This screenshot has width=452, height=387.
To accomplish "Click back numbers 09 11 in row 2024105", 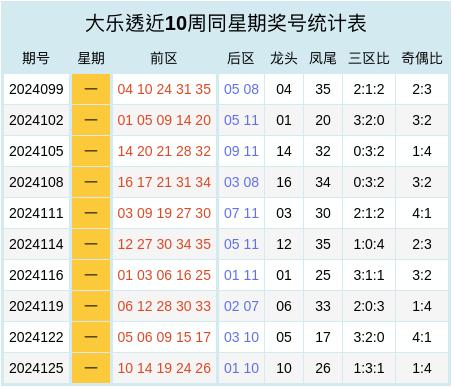I will (241, 151).
